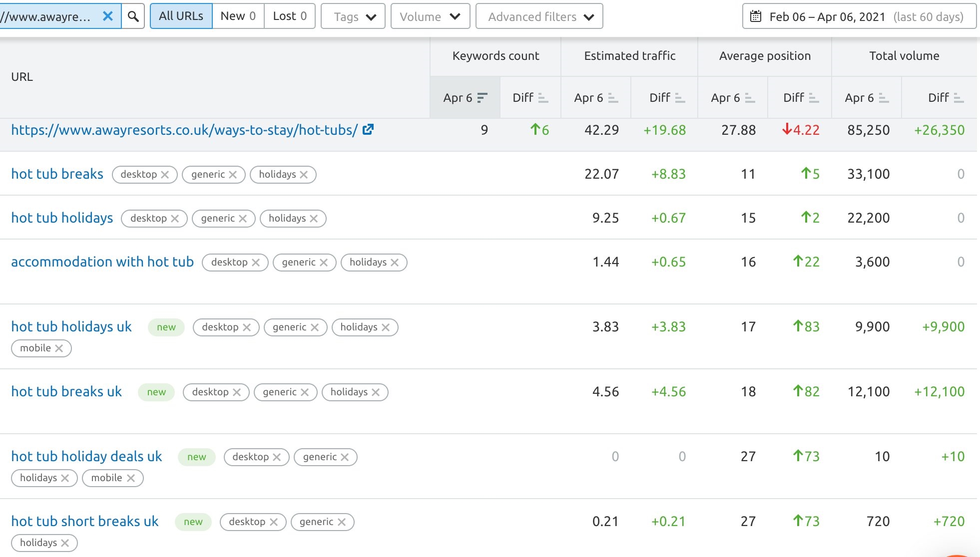980x557 pixels.
Task: Clear the URL search field text
Action: [x=107, y=16]
